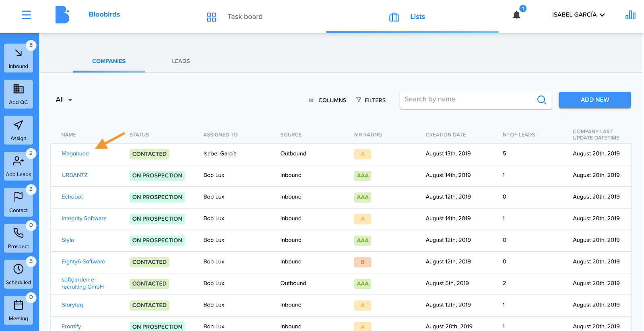Click COMPANY LAST UPDATE DATETIME header

[x=596, y=134]
